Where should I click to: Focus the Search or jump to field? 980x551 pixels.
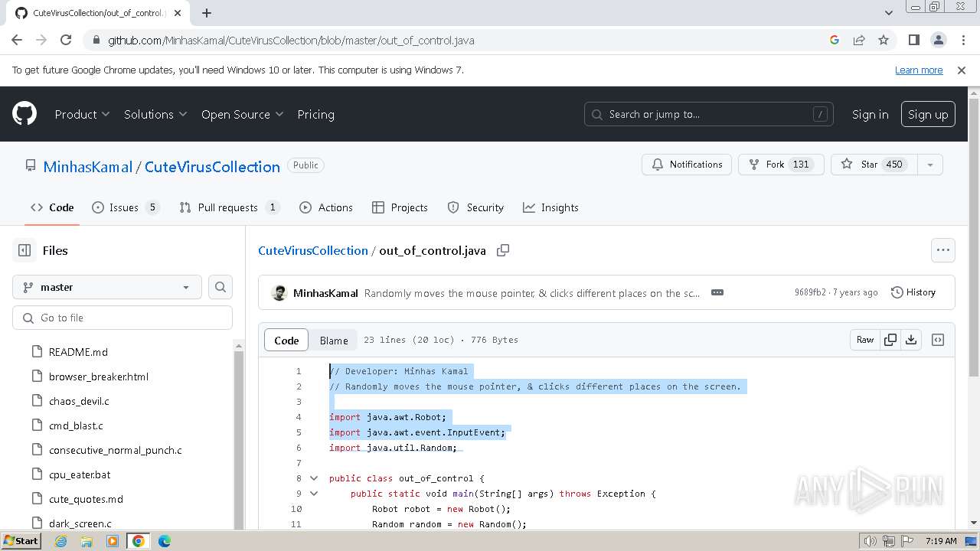pos(708,114)
